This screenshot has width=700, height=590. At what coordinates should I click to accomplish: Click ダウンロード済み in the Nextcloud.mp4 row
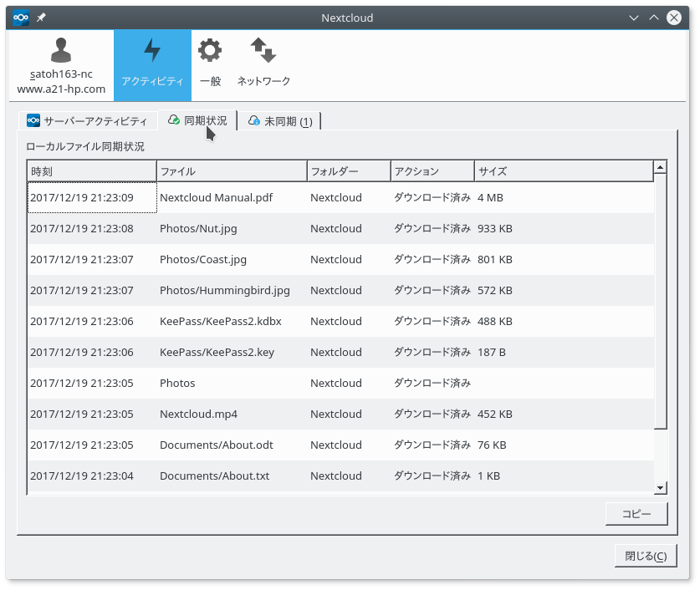tap(432, 414)
